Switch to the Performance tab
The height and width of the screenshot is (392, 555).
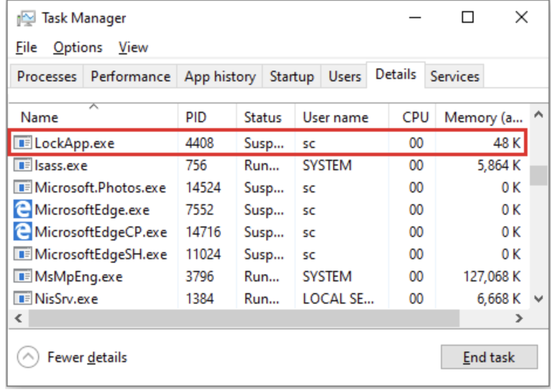130,77
